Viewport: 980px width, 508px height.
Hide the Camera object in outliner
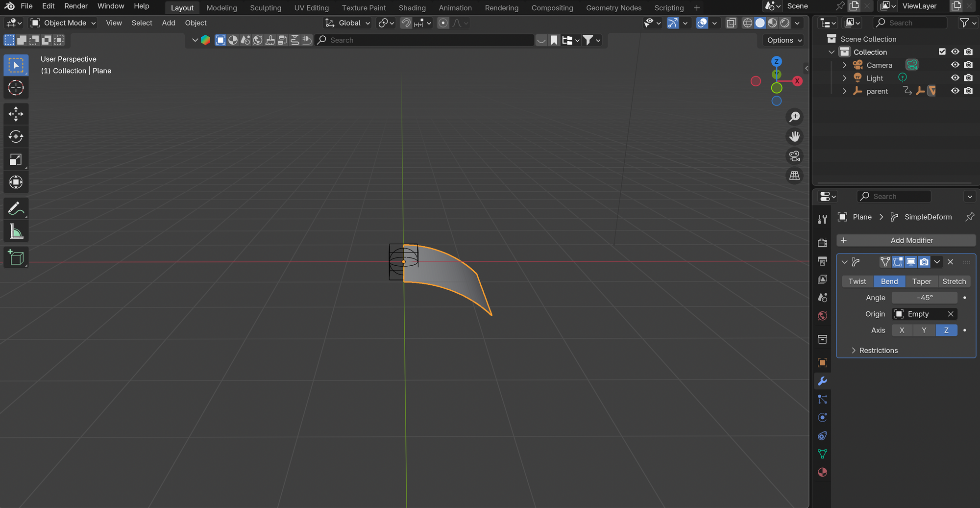(x=955, y=65)
